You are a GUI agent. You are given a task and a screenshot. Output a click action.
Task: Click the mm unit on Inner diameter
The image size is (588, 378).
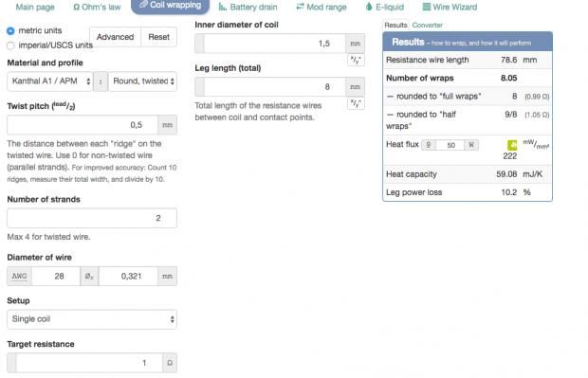[x=355, y=44]
